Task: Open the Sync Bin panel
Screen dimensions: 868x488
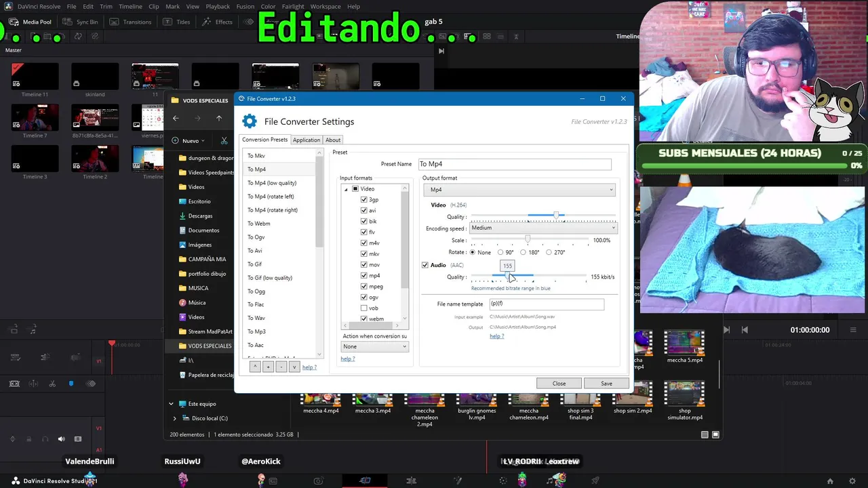Action: pyautogui.click(x=81, y=22)
